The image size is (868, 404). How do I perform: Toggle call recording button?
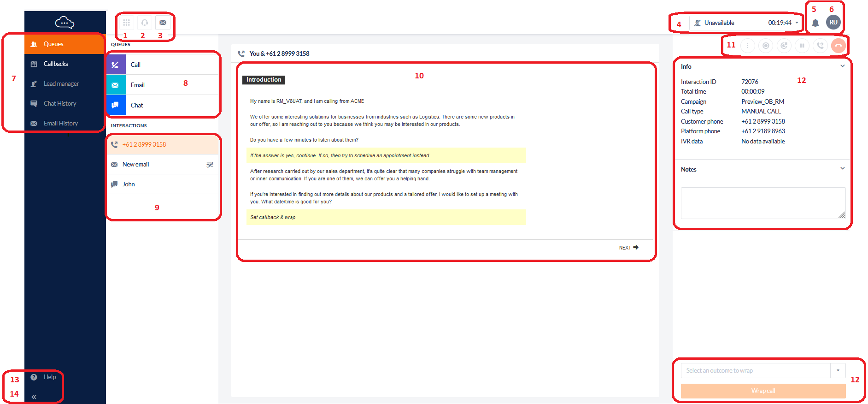coord(766,46)
